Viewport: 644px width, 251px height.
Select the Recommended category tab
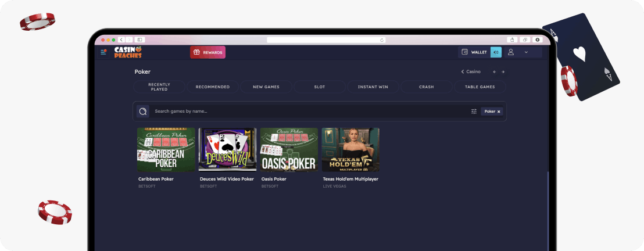click(x=213, y=87)
